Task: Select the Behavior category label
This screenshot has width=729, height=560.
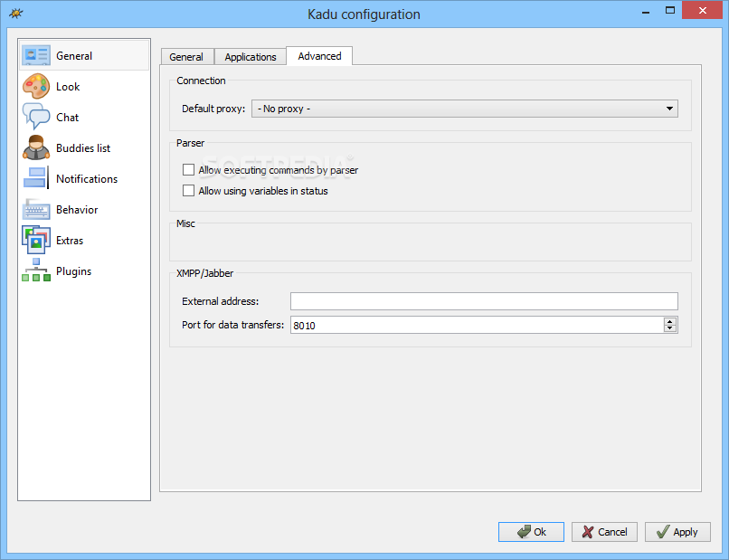Action: (77, 210)
